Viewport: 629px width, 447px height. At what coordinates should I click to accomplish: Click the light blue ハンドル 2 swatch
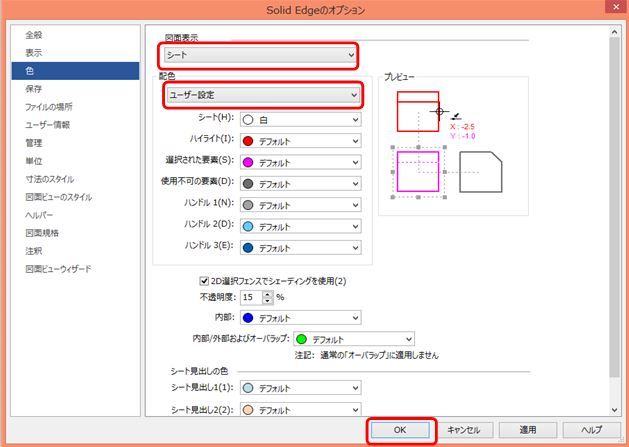click(248, 226)
